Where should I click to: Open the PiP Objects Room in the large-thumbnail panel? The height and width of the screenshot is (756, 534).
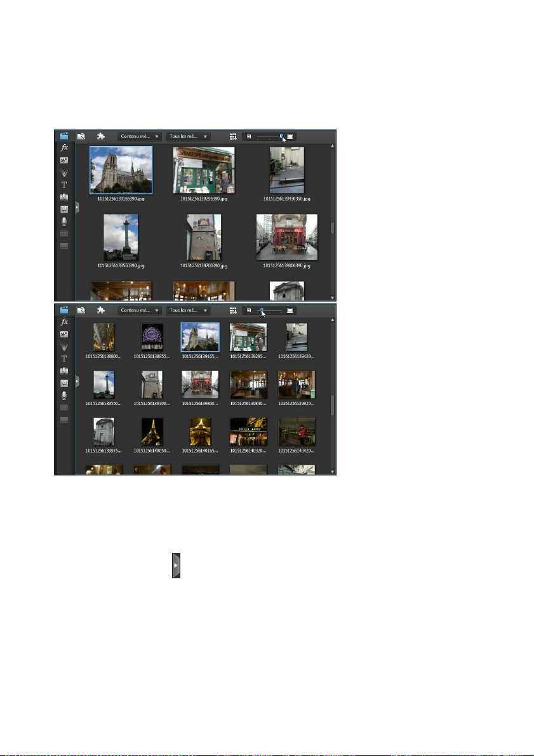(x=63, y=161)
